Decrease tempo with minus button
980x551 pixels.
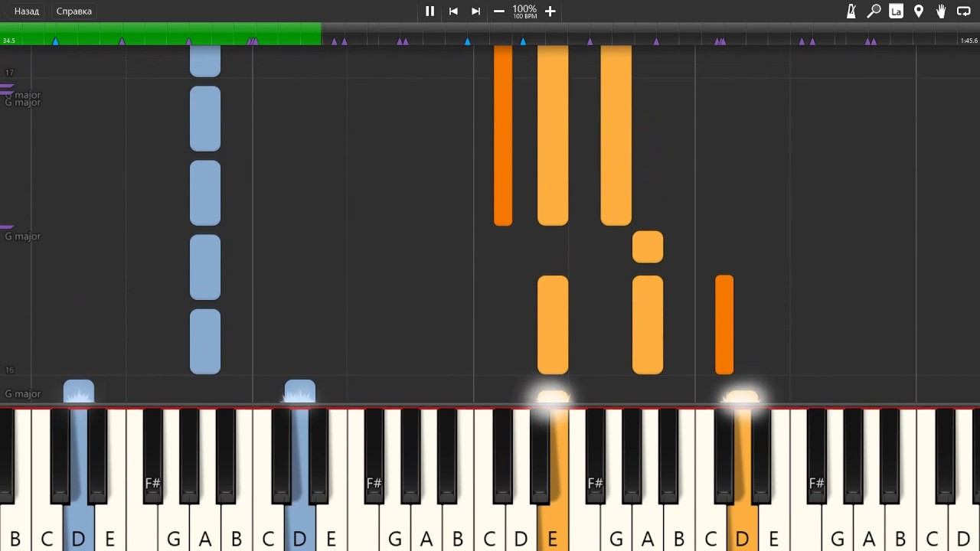click(x=499, y=11)
